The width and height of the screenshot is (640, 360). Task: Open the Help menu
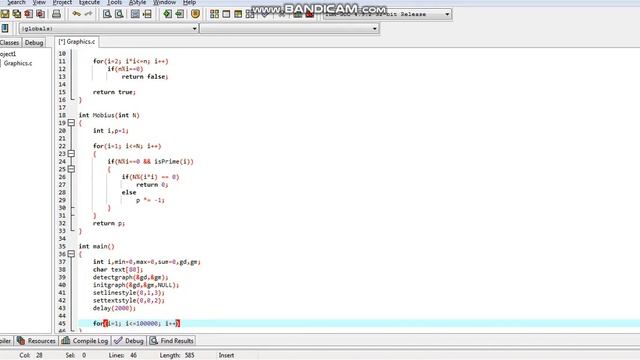point(189,2)
